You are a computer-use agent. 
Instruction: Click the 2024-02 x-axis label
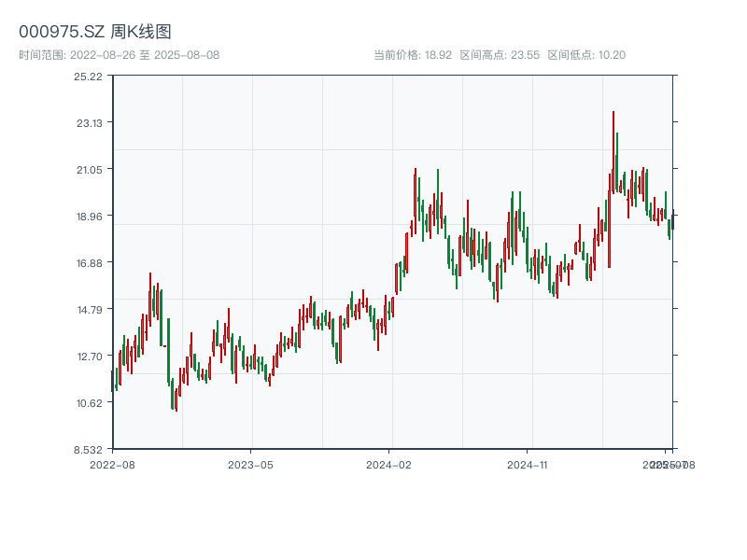pyautogui.click(x=388, y=465)
